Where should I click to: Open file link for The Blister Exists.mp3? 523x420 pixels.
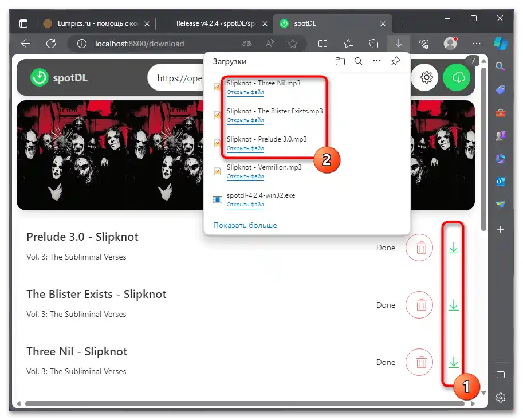pos(245,120)
